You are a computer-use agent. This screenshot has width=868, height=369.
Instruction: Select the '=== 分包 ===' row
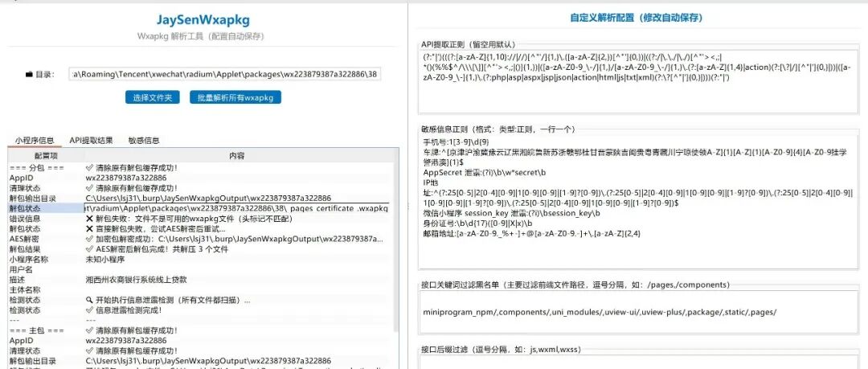click(199, 167)
